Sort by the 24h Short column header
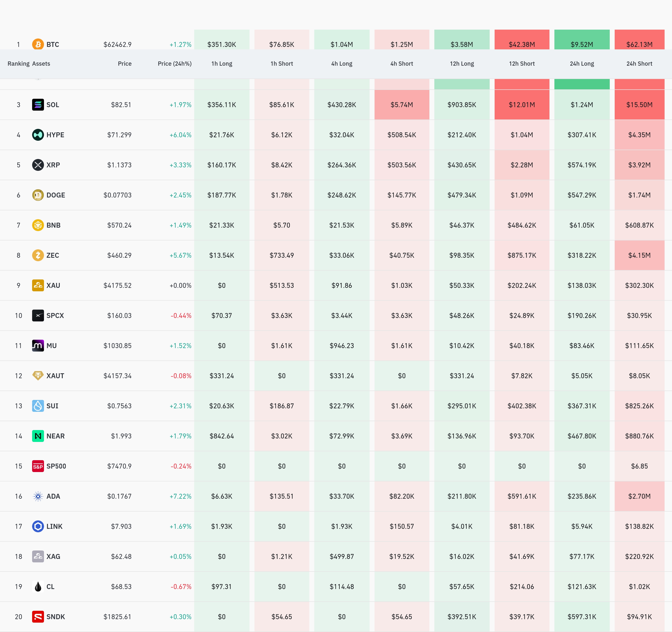The height and width of the screenshot is (632, 672). pyautogui.click(x=639, y=63)
